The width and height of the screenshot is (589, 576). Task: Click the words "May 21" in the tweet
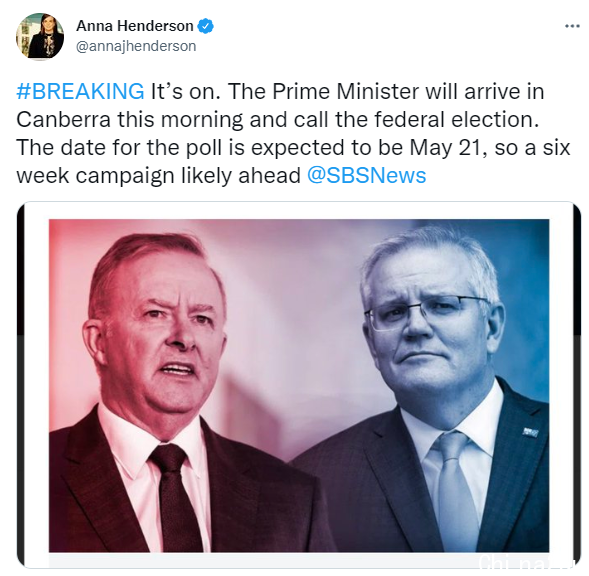[446, 147]
